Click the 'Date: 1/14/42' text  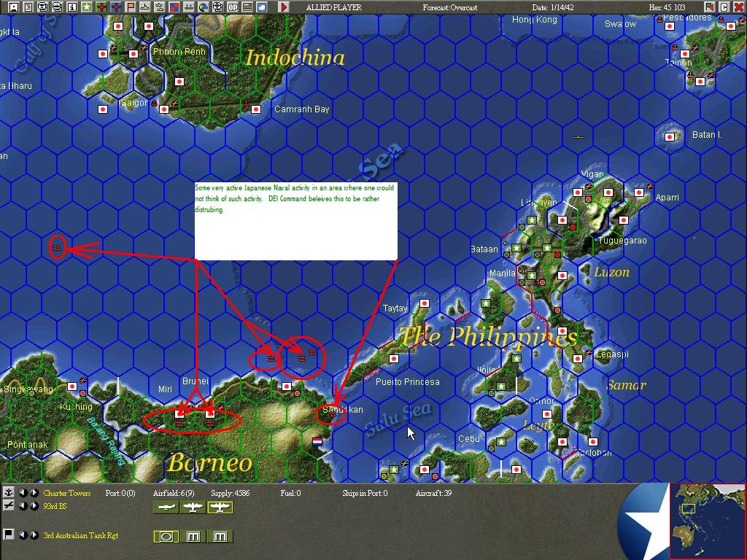point(551,7)
